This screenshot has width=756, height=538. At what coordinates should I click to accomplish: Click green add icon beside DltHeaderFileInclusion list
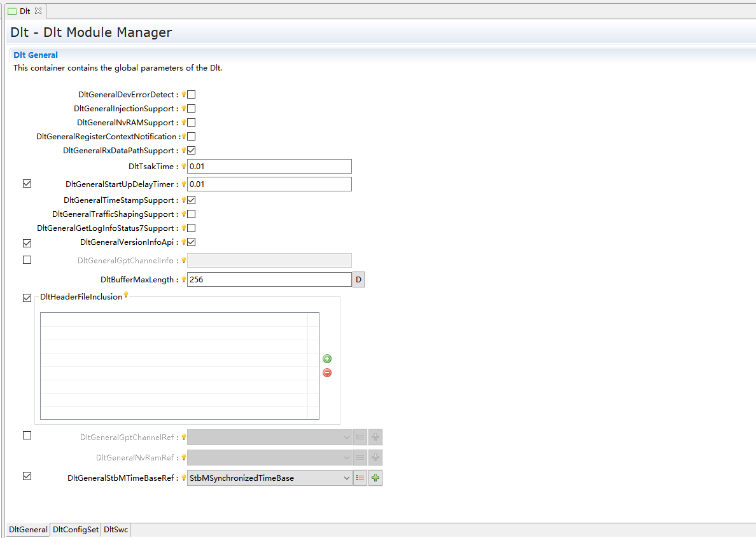click(x=327, y=359)
